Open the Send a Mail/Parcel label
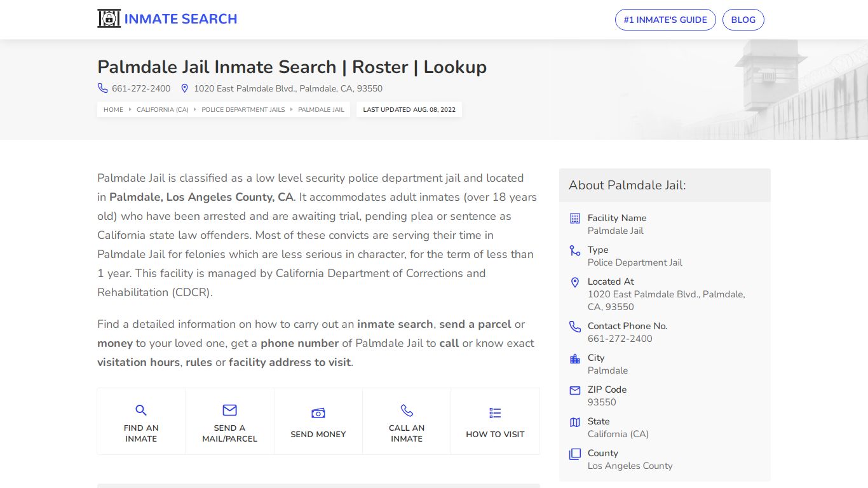The width and height of the screenshot is (868, 488). coord(229,433)
